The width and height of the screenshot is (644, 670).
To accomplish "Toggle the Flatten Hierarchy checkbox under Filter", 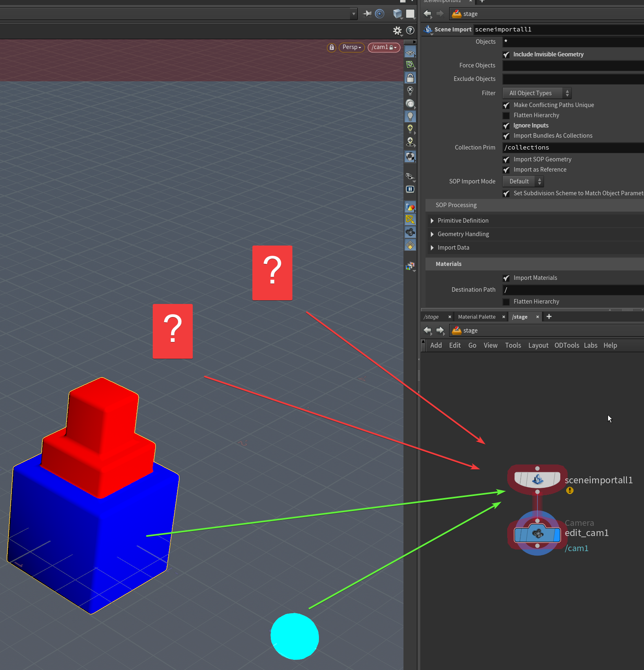I will [506, 116].
